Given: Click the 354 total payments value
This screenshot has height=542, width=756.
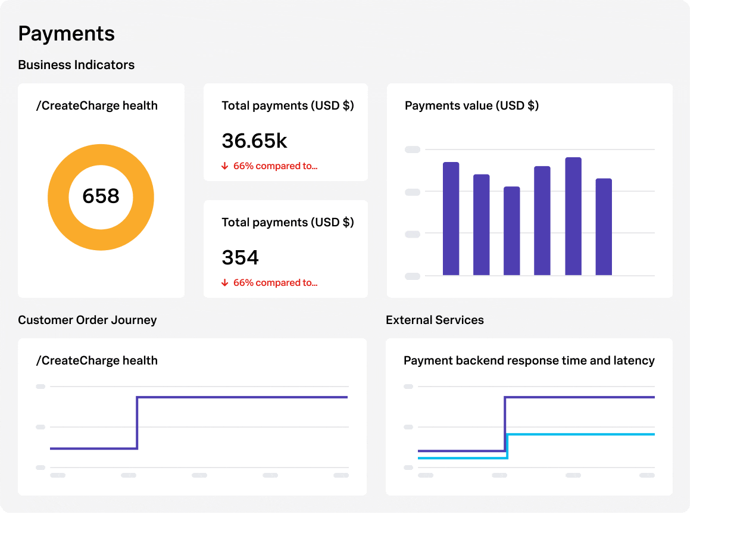Looking at the screenshot, I should (240, 257).
